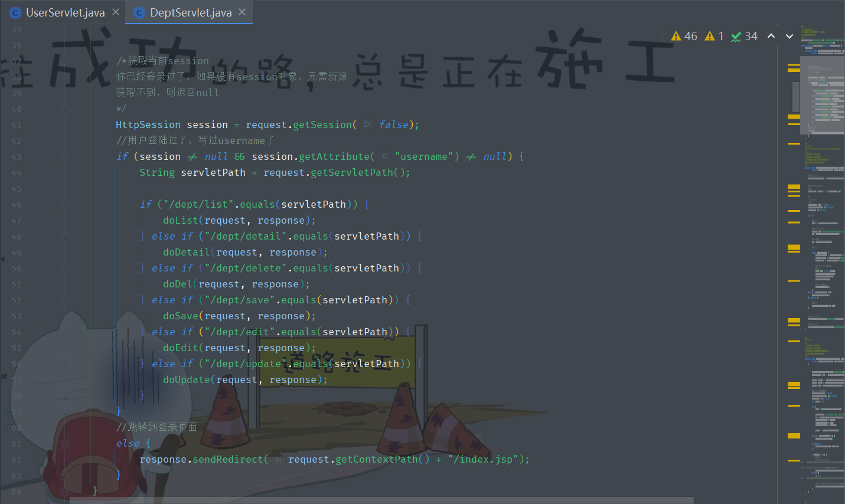Click the s: parameter hint before "username"
The image size is (845, 504).
pyautogui.click(x=384, y=156)
